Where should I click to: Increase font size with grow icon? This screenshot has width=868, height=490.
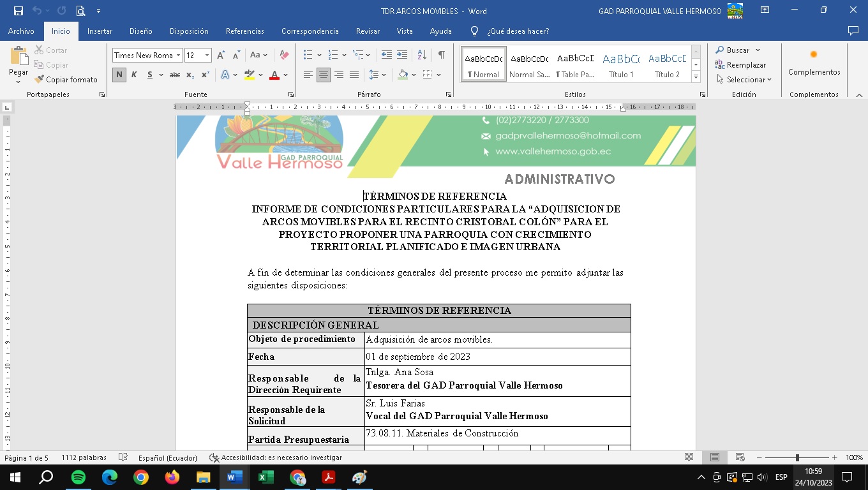pos(221,56)
